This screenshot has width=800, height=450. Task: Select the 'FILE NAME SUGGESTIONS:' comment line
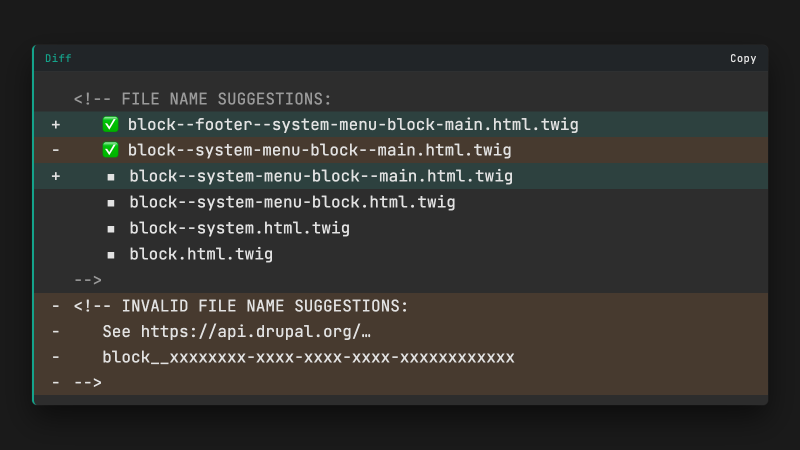pos(203,98)
